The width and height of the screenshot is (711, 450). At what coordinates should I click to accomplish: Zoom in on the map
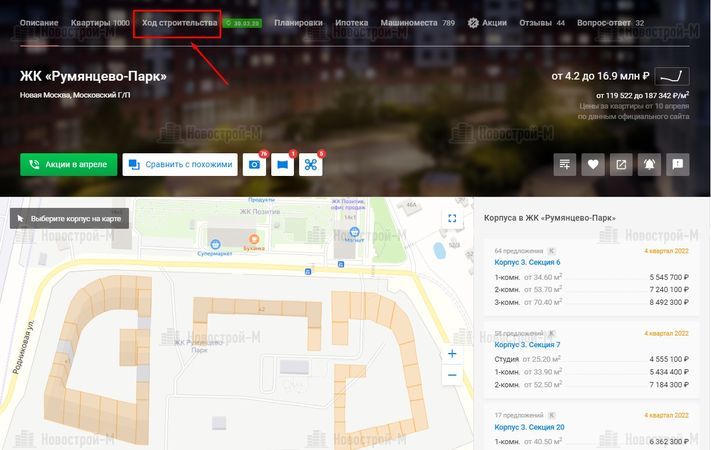pyautogui.click(x=452, y=354)
